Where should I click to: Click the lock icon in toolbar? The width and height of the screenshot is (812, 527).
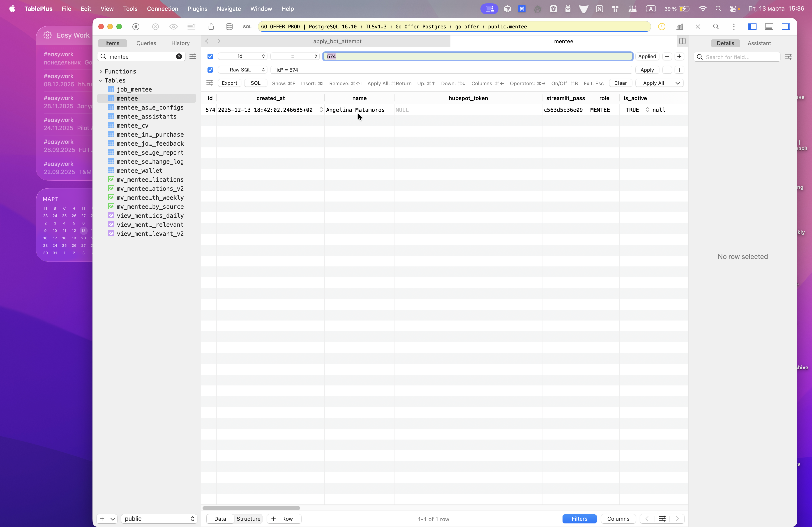[x=211, y=27]
